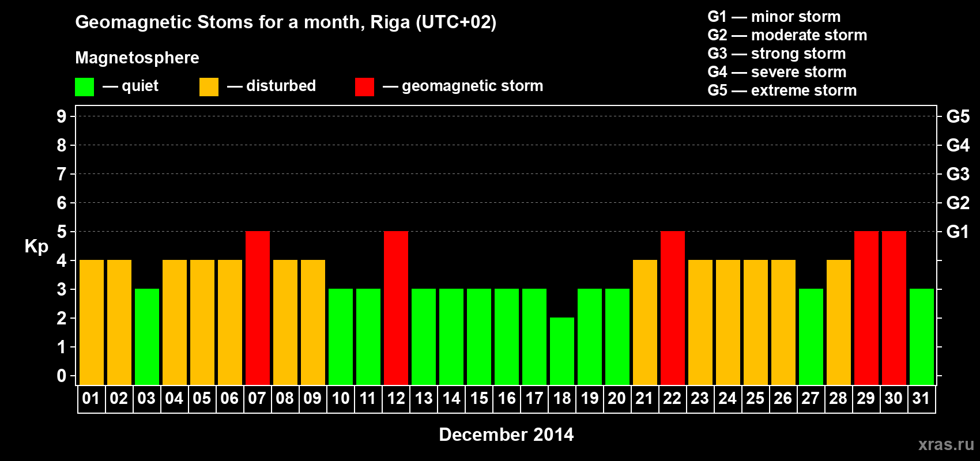
Task: Click the '— disturbed' legend text
Action: click(x=272, y=86)
